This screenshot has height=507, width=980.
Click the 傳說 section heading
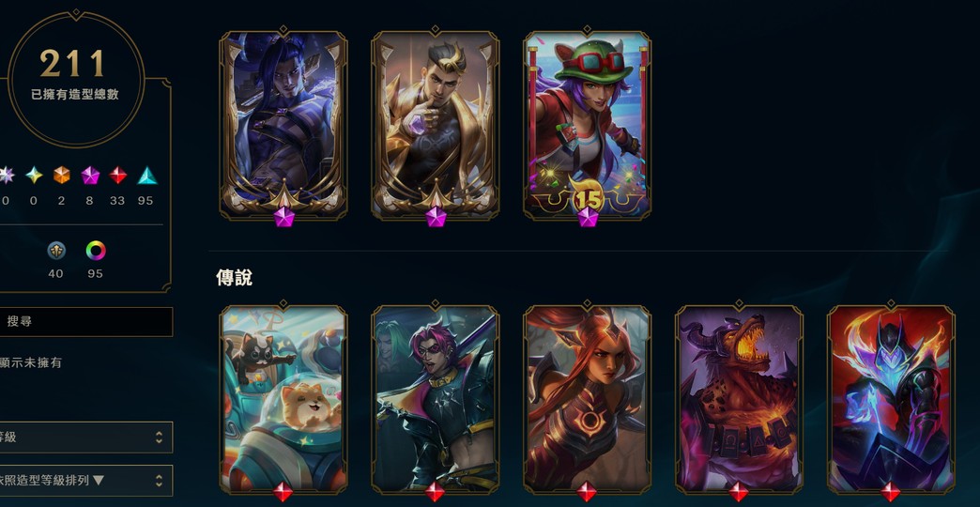coord(235,278)
